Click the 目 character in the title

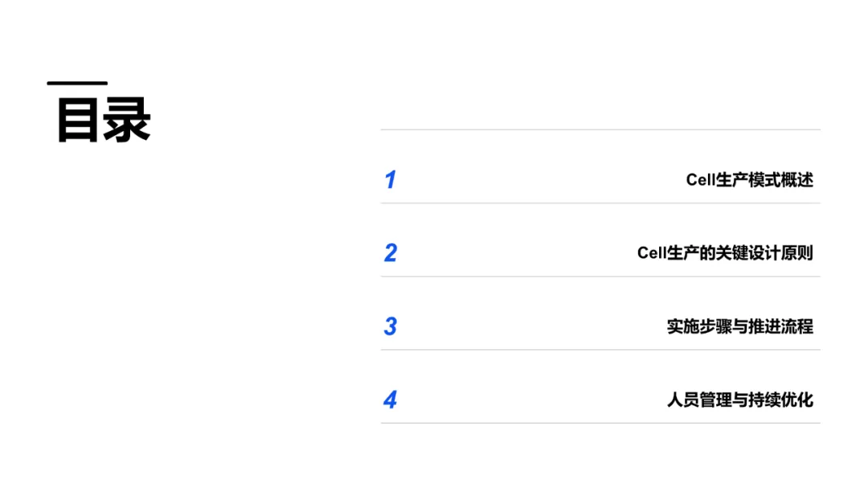click(78, 121)
